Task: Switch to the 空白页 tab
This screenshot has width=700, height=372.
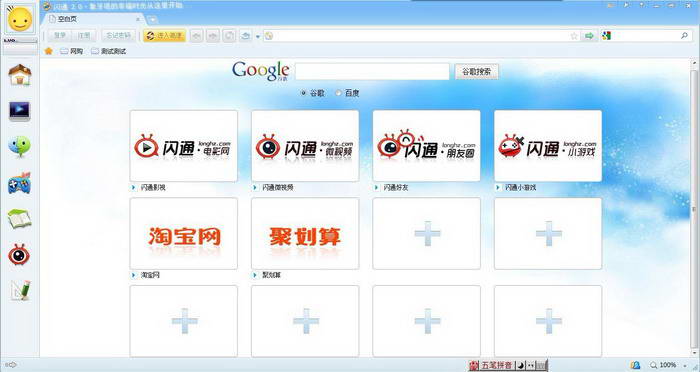Action: pos(92,19)
